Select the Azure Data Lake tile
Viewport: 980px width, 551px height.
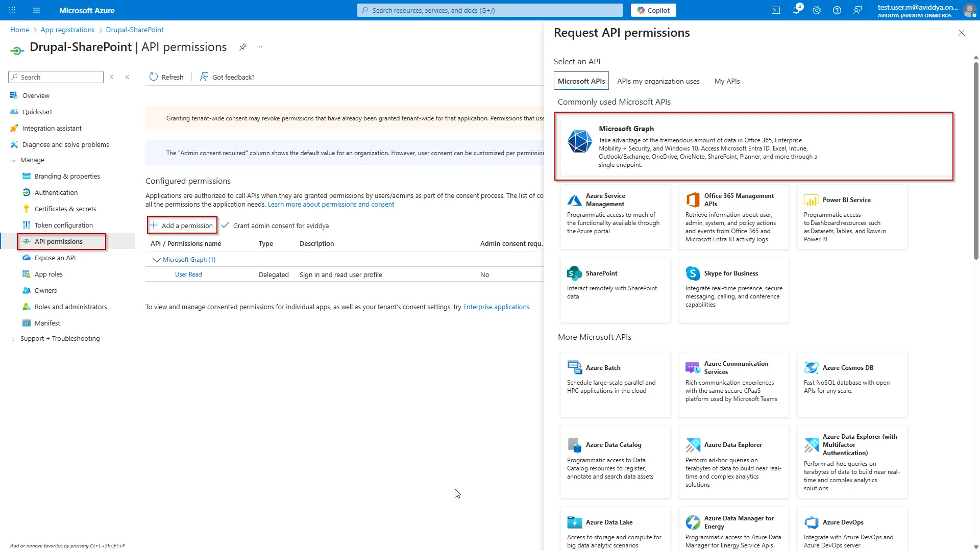(615, 529)
